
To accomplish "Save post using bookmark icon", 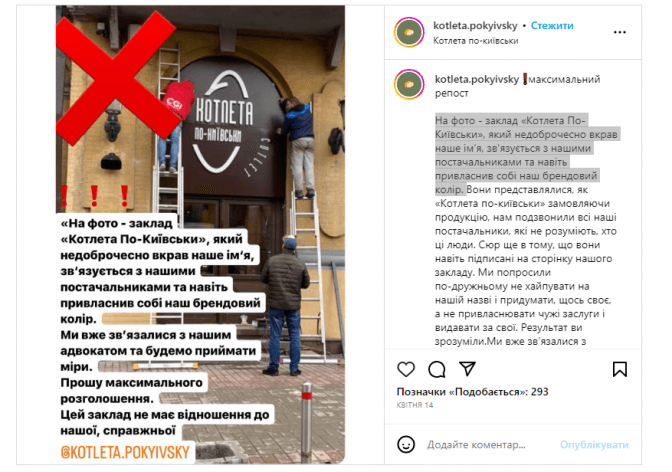I will pyautogui.click(x=620, y=369).
